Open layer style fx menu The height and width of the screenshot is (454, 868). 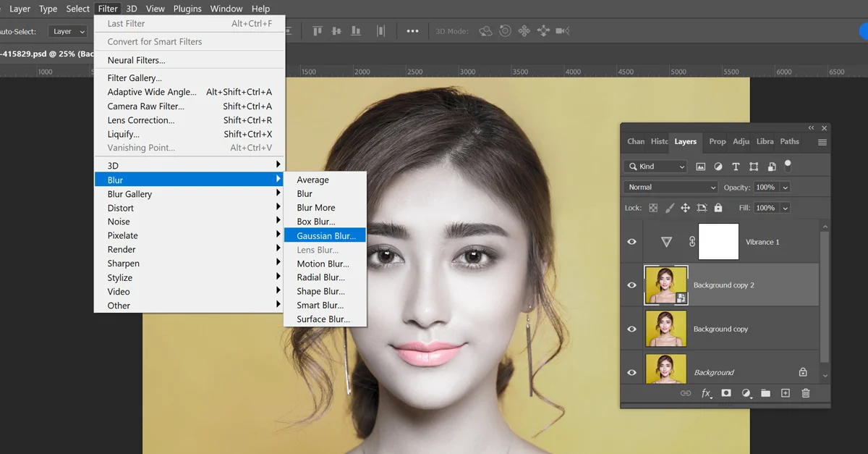tap(707, 393)
